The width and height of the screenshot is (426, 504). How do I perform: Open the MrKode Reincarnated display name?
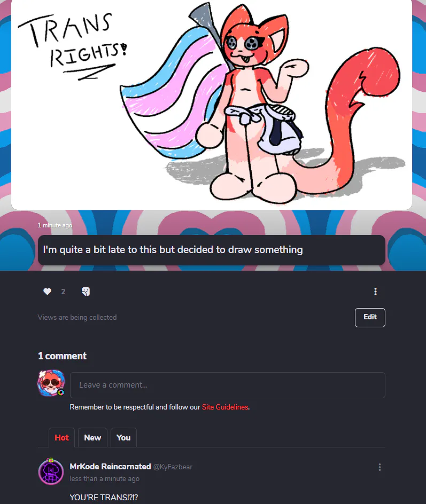click(x=110, y=467)
